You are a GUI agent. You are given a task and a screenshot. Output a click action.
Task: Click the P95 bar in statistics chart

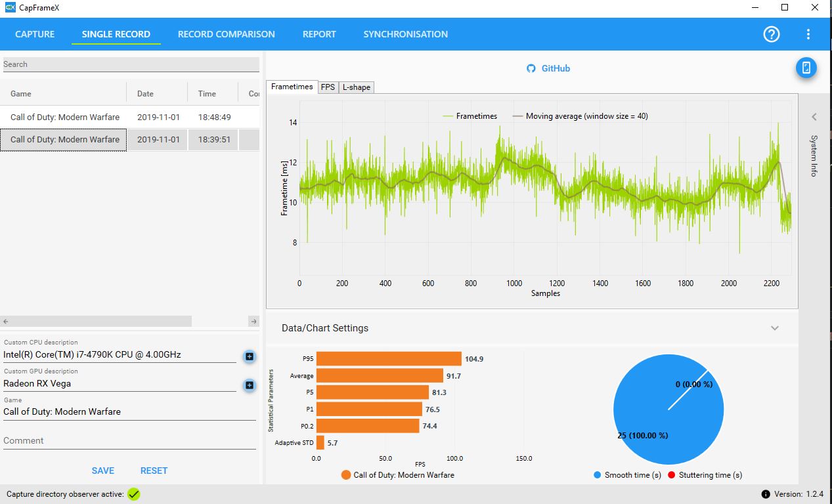tap(389, 359)
